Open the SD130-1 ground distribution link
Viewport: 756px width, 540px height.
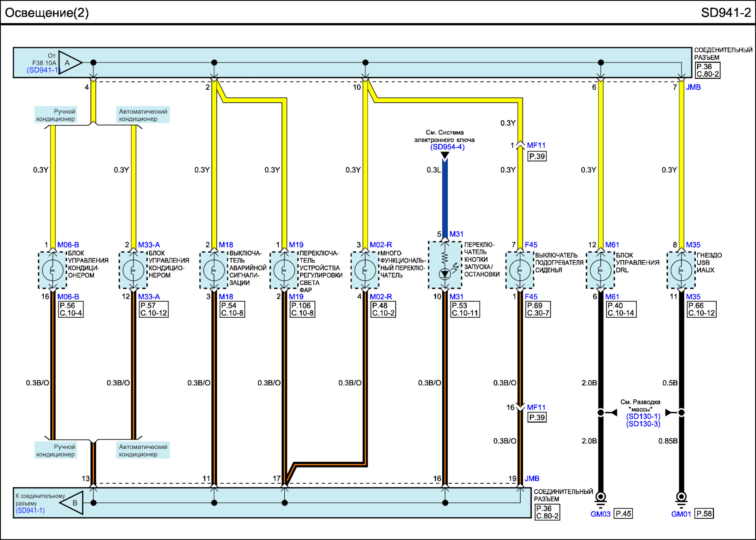643,416
